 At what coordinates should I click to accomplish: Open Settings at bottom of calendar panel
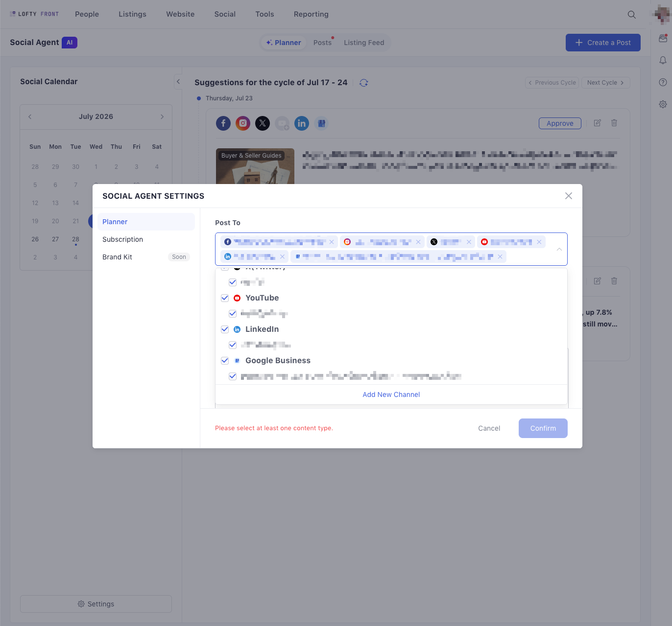click(96, 604)
